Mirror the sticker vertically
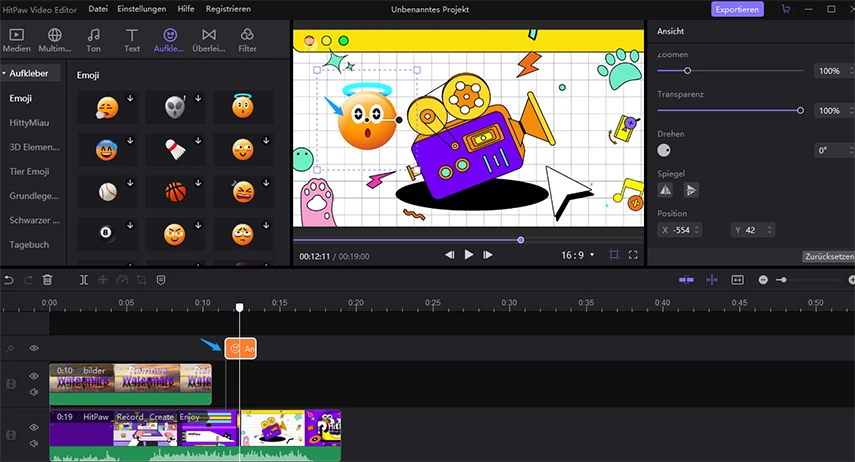Screen dimensions: 855x462 691,190
